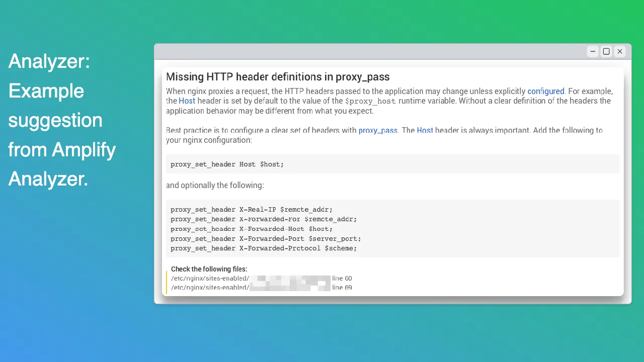Image resolution: width=644 pixels, height=362 pixels.
Task: Click the dialog title bar
Action: pyautogui.click(x=352, y=51)
